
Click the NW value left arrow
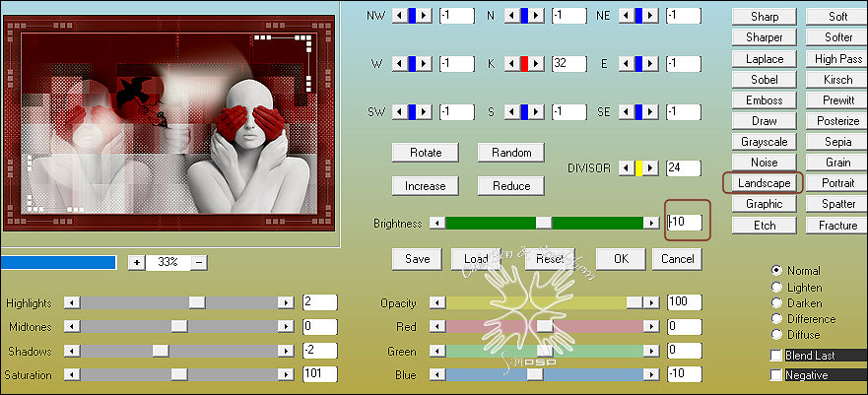point(398,15)
